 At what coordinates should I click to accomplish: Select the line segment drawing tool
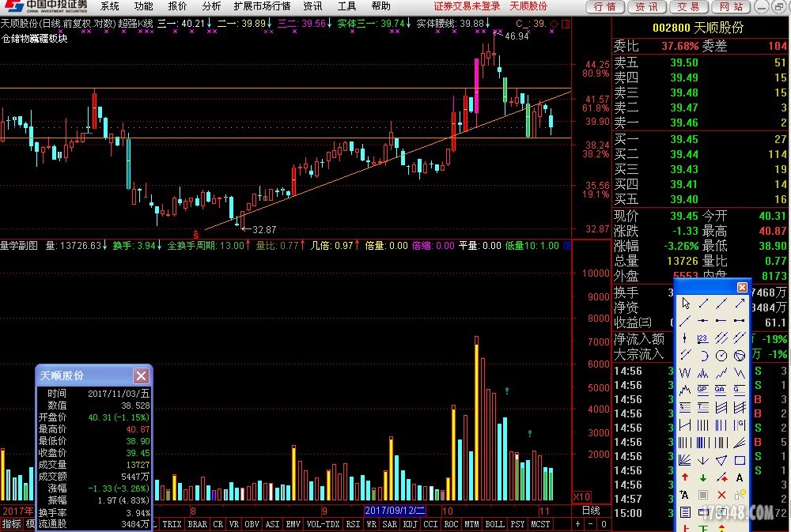(x=702, y=303)
